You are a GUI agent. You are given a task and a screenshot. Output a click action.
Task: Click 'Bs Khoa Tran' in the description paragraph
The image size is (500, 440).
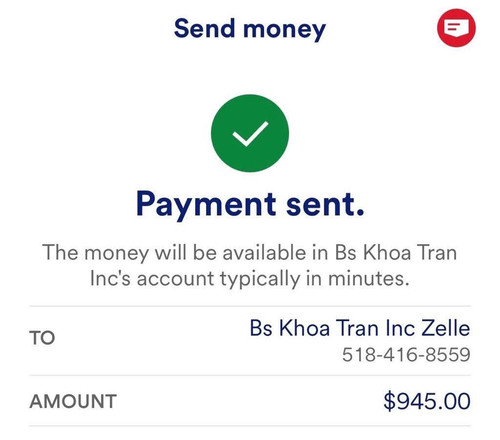[x=396, y=252]
